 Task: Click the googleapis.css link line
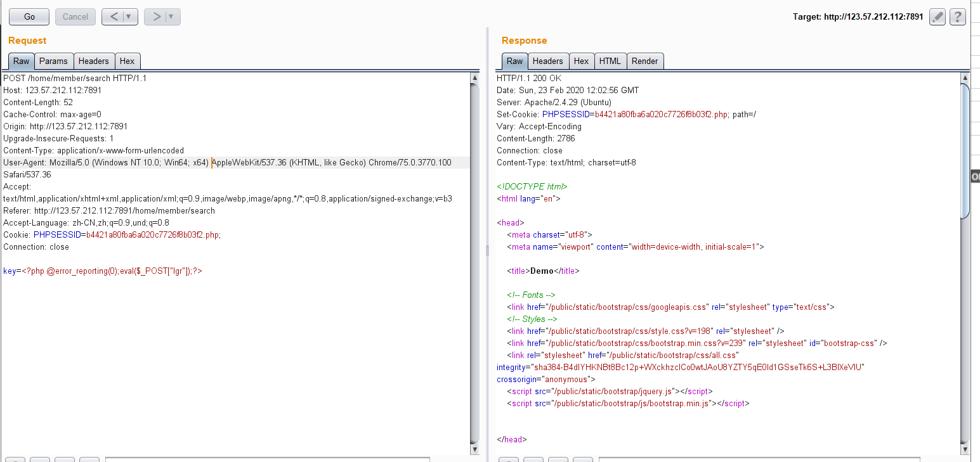pyautogui.click(x=670, y=307)
